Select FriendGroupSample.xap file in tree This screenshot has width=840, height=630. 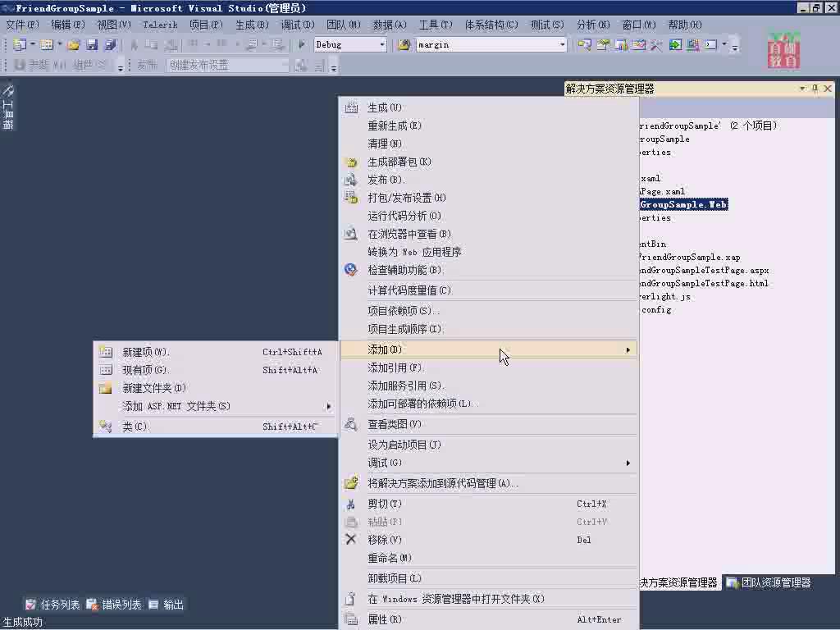[x=689, y=258]
